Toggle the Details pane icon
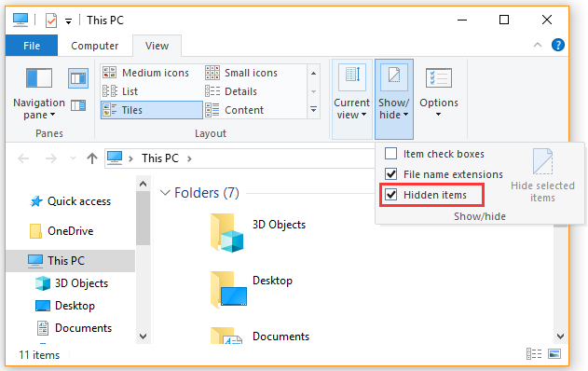 78,105
